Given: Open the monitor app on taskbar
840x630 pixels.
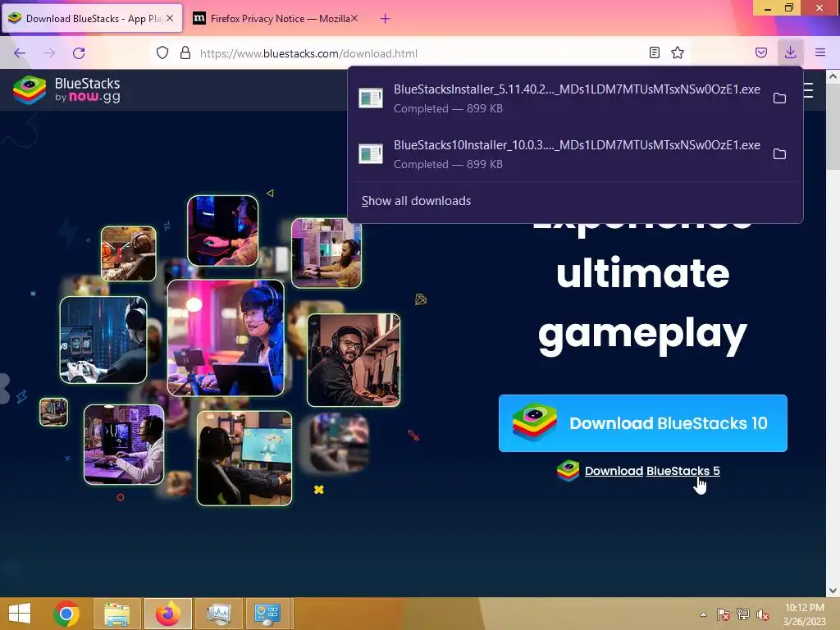Looking at the screenshot, I should click(x=218, y=614).
